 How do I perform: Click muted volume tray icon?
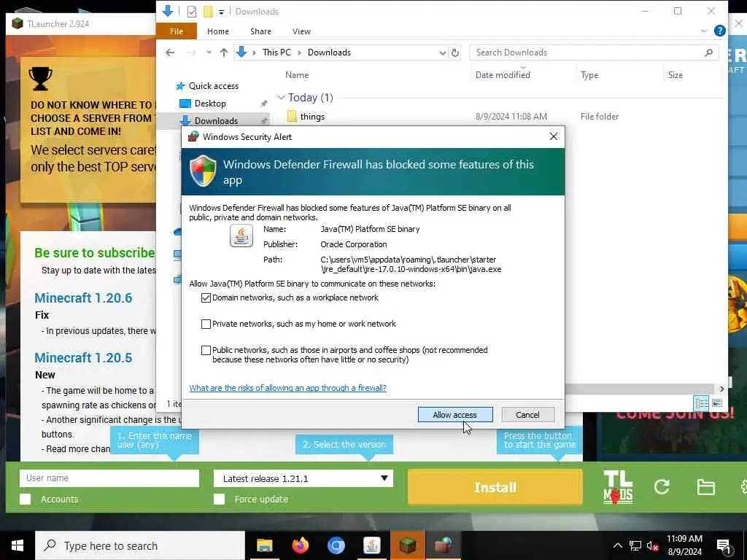652,545
